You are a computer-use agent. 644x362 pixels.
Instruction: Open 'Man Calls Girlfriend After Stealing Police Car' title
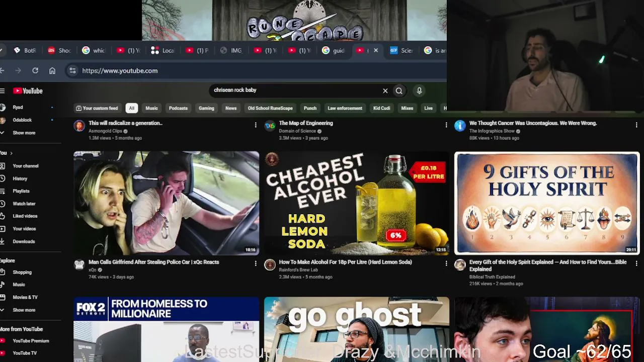[x=154, y=262]
